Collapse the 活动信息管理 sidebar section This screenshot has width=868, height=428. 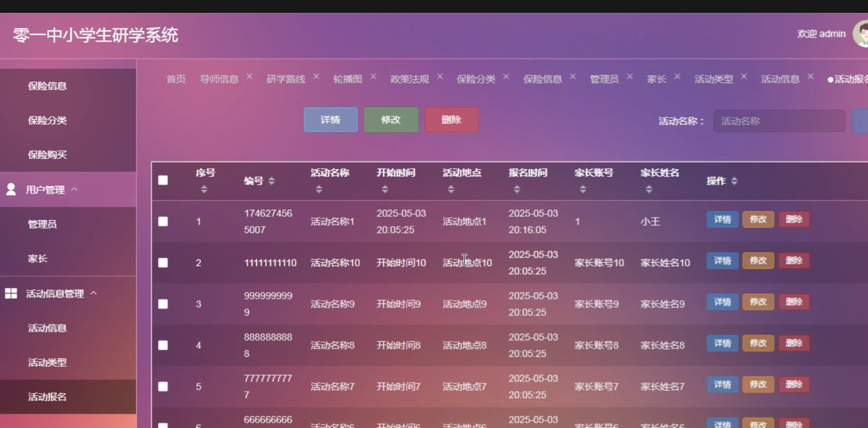tap(94, 293)
